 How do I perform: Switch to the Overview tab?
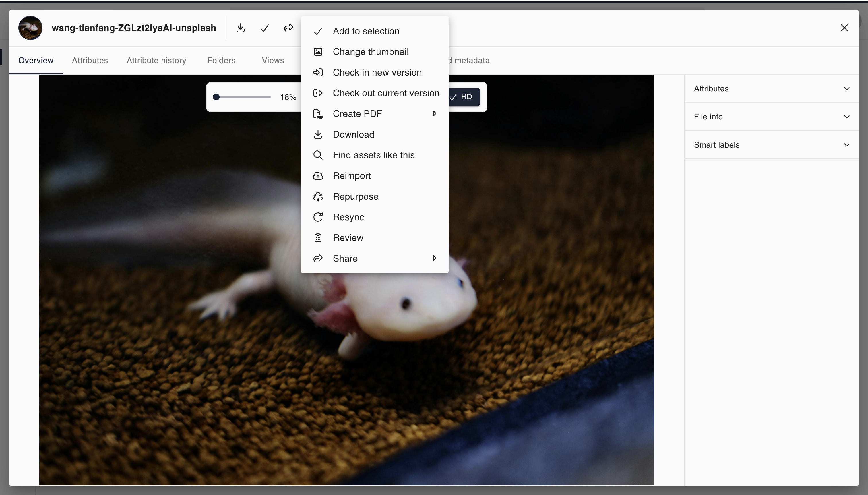(x=36, y=61)
